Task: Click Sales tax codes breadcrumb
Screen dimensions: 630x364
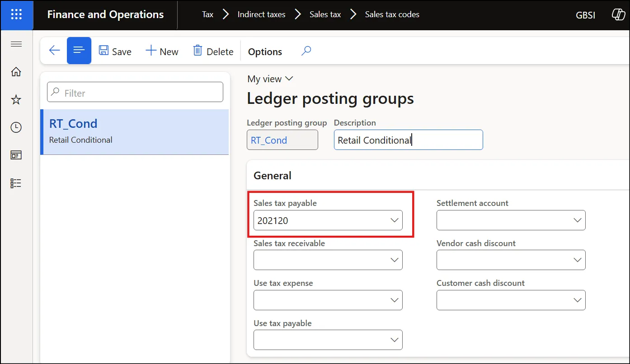Action: (x=392, y=14)
